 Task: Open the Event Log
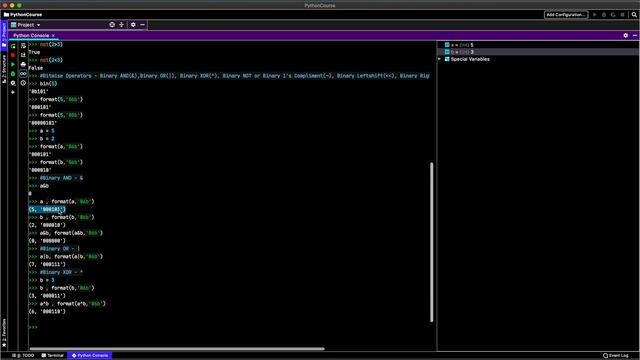coord(616,356)
